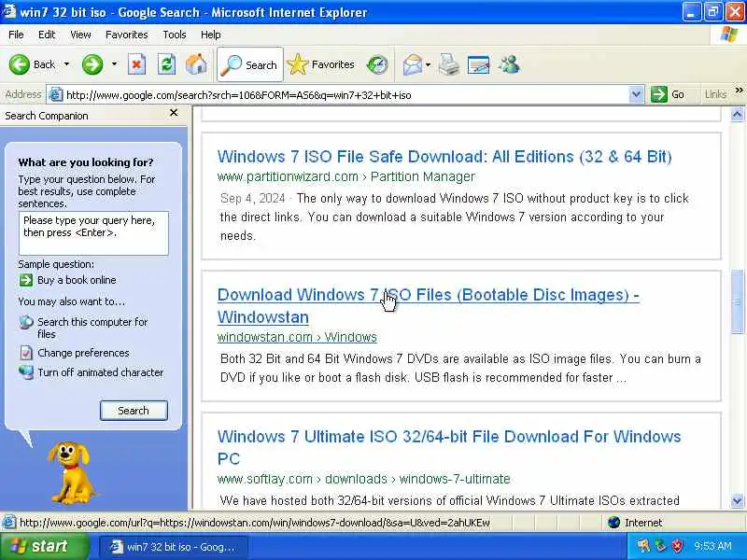
Task: Click the vertical scrollbar up arrow
Action: point(737,114)
